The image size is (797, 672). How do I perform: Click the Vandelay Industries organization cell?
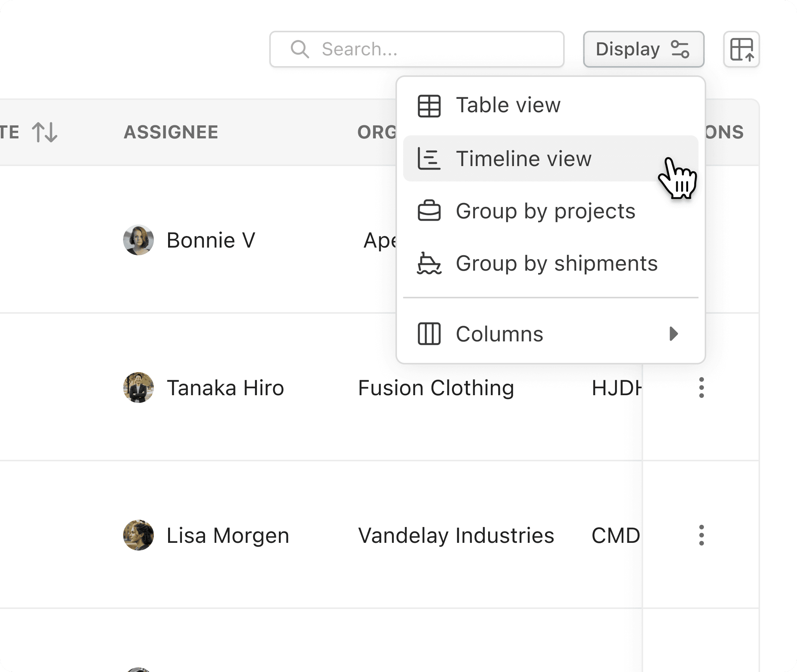coord(456,535)
